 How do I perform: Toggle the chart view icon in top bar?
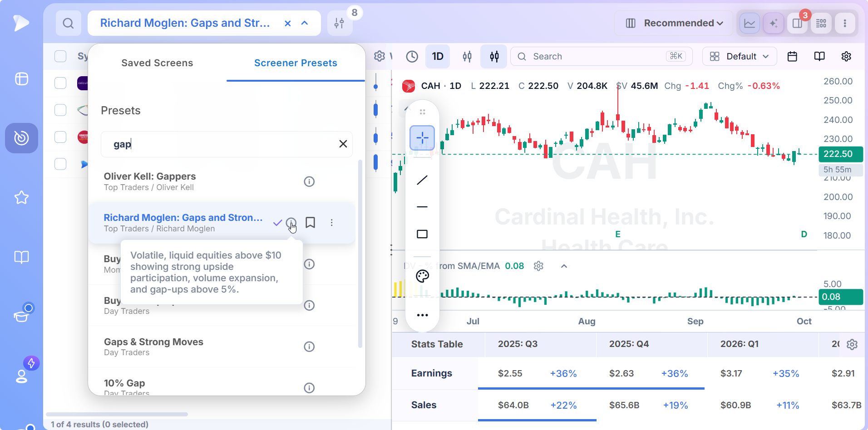click(750, 23)
